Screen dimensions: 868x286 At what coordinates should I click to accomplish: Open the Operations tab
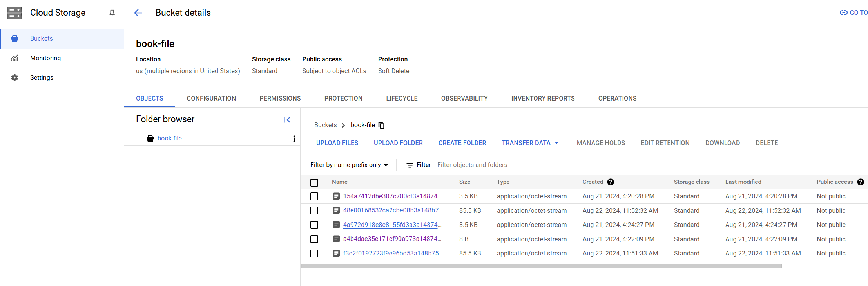617,99
